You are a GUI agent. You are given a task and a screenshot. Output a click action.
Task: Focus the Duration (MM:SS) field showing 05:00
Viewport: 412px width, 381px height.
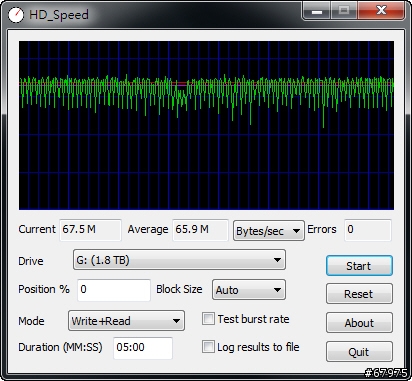tap(143, 348)
